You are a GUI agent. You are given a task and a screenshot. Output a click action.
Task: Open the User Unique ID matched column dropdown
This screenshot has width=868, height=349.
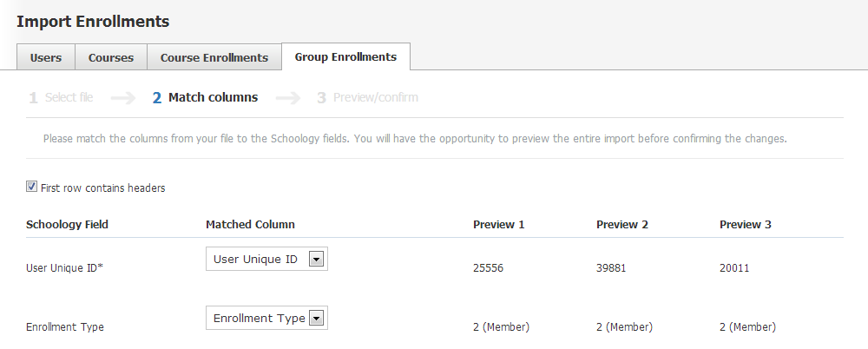(x=266, y=259)
